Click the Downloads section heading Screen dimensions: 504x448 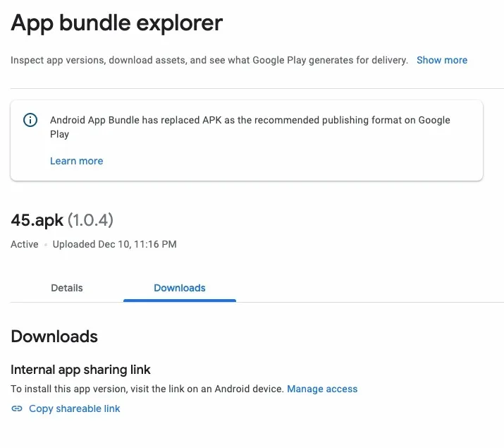(x=54, y=337)
